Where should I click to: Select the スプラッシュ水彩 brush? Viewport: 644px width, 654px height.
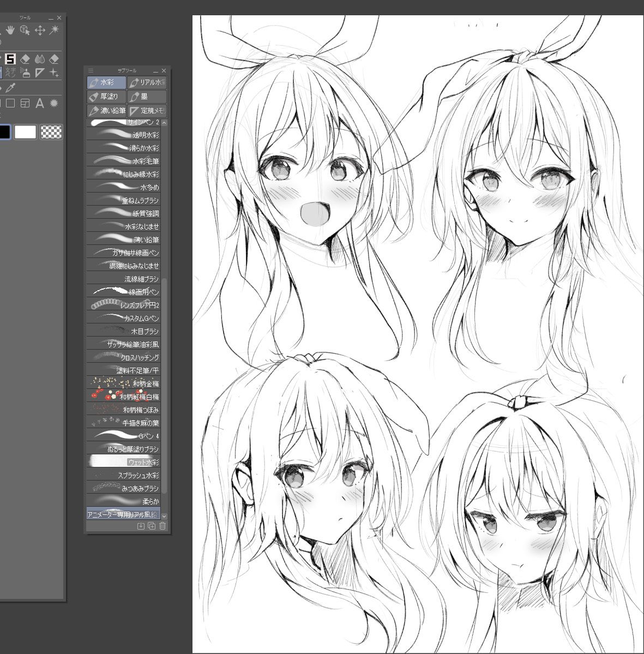123,475
